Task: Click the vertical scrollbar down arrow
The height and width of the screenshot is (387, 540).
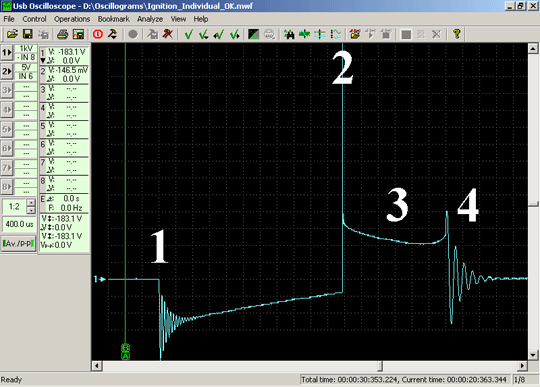Action: (x=533, y=355)
